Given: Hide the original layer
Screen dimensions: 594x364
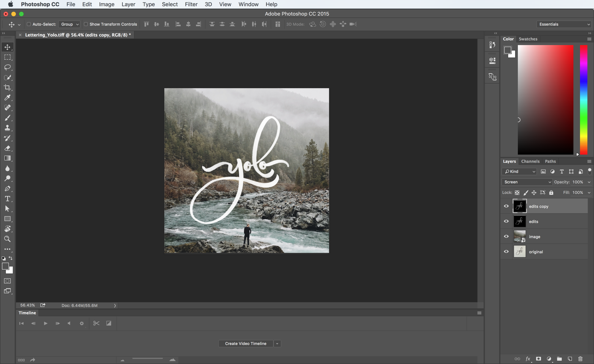Looking at the screenshot, I should point(506,252).
